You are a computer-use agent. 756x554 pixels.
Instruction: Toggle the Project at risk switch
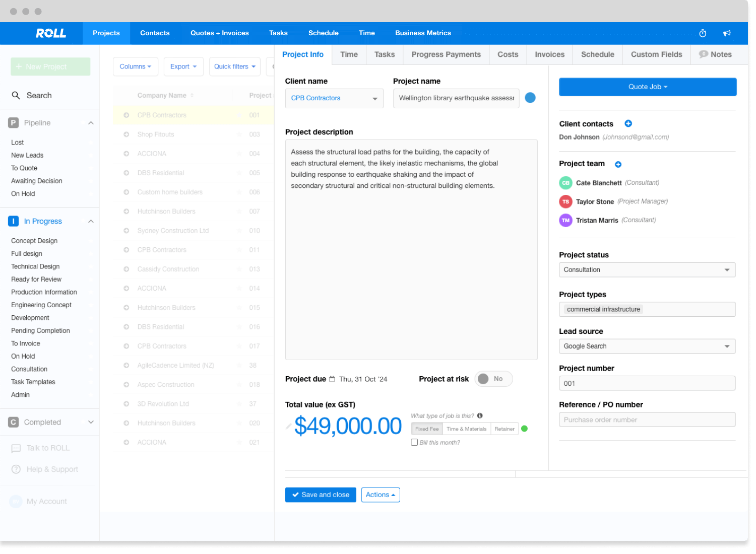493,379
